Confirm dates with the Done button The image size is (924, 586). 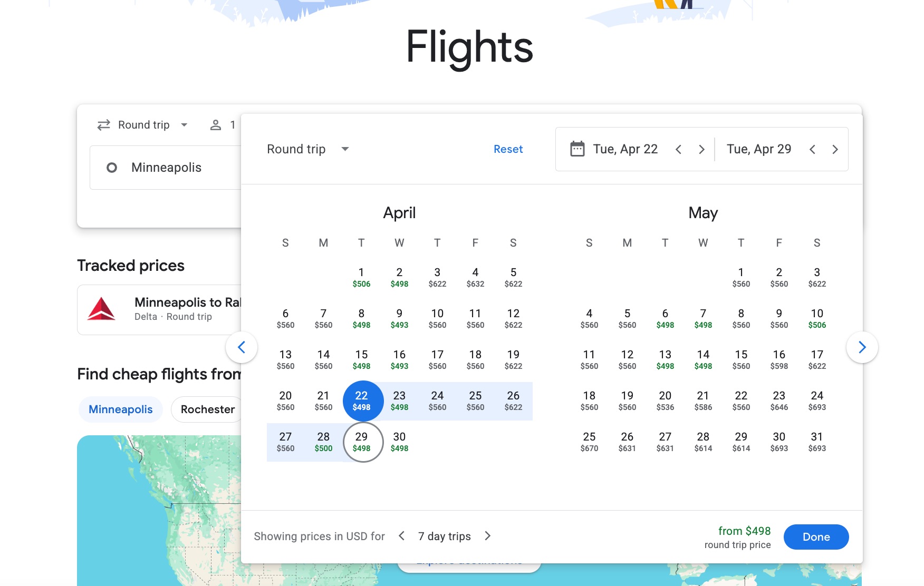pyautogui.click(x=816, y=536)
